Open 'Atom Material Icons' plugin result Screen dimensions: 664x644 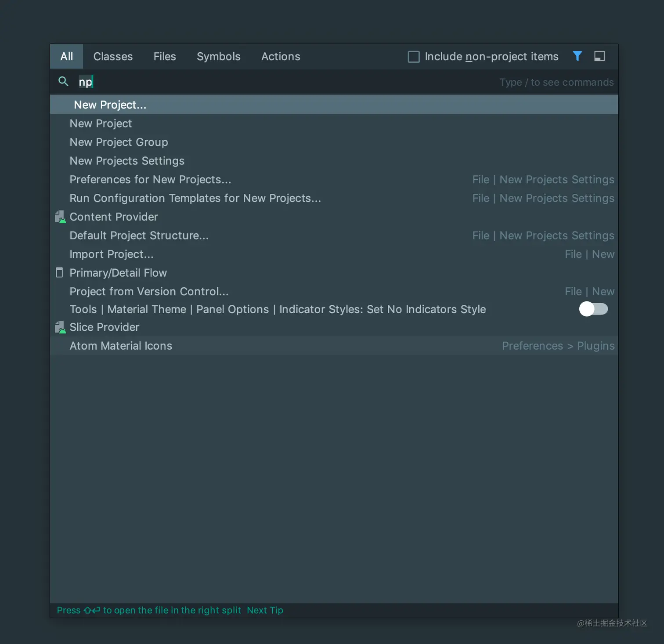pyautogui.click(x=334, y=346)
